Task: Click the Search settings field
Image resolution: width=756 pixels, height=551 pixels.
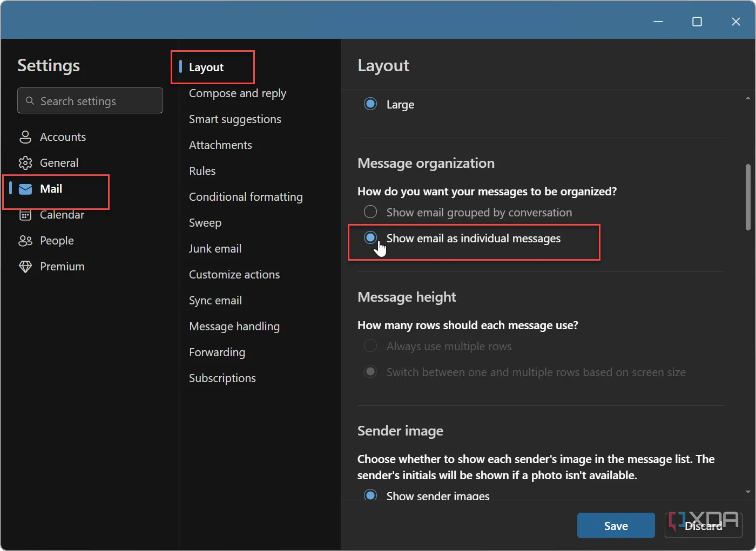Action: coord(97,101)
